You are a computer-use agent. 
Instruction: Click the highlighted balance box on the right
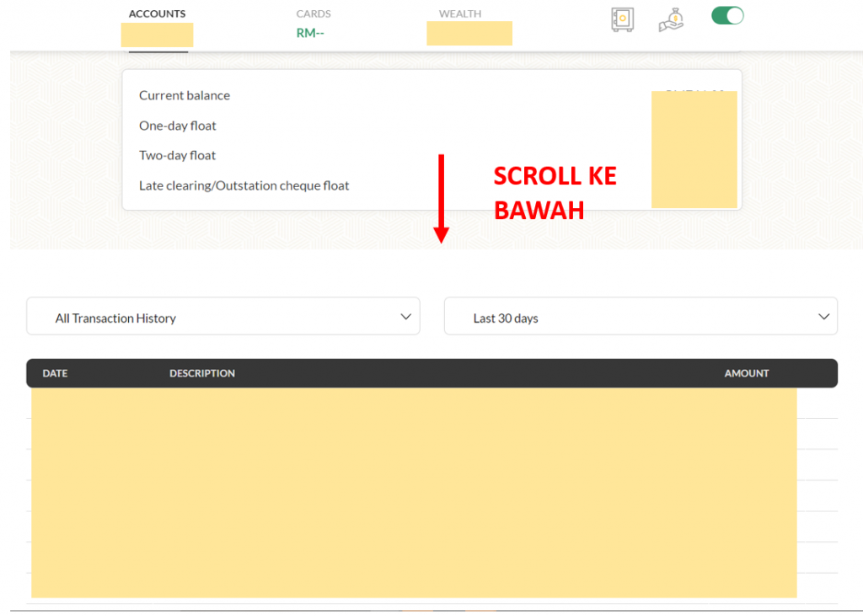tap(694, 148)
